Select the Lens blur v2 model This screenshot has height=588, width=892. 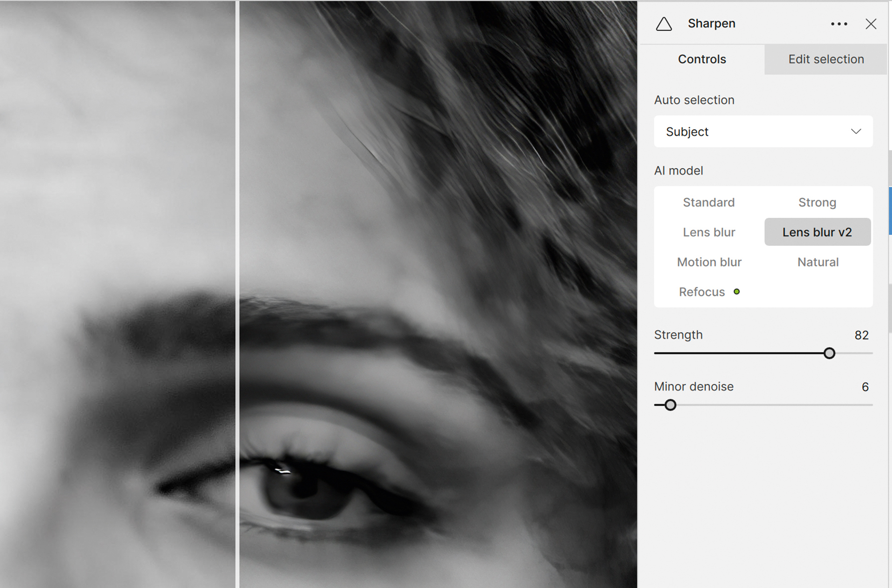817,232
